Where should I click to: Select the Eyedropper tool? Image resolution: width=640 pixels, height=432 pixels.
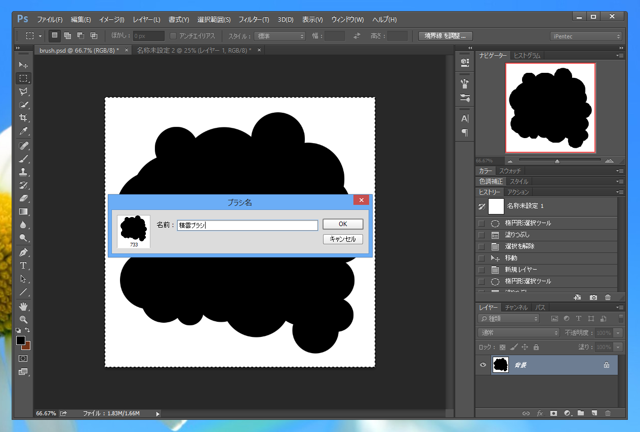tap(23, 131)
